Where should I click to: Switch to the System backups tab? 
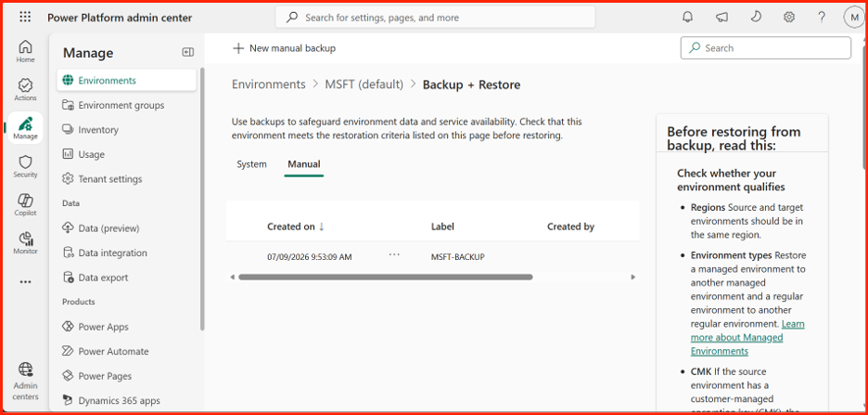point(251,164)
